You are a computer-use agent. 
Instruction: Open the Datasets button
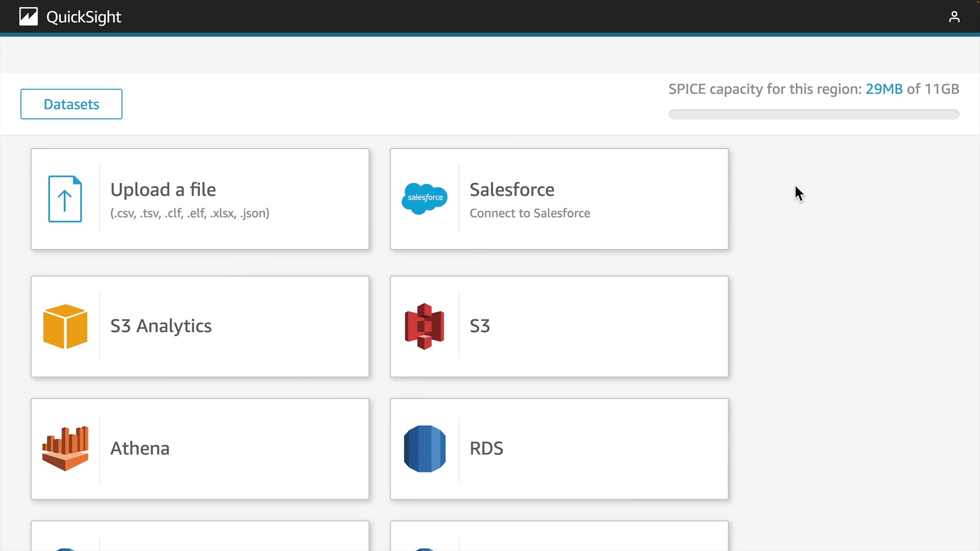(x=71, y=104)
